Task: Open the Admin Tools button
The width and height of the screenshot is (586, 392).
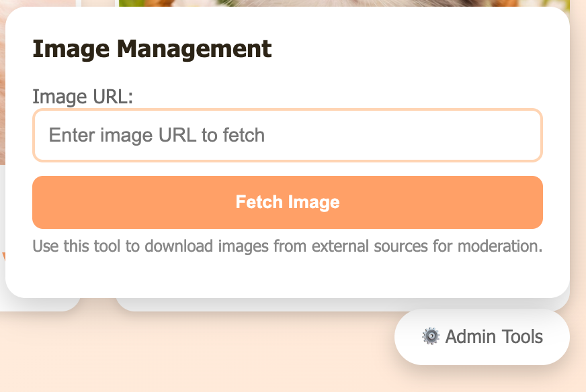Action: [x=482, y=337]
